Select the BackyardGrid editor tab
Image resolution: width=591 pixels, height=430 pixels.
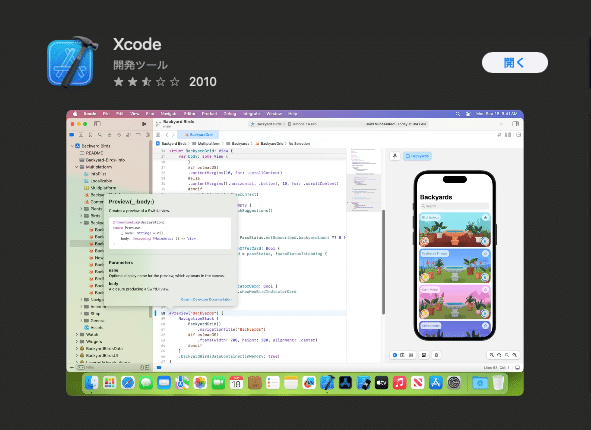199,135
